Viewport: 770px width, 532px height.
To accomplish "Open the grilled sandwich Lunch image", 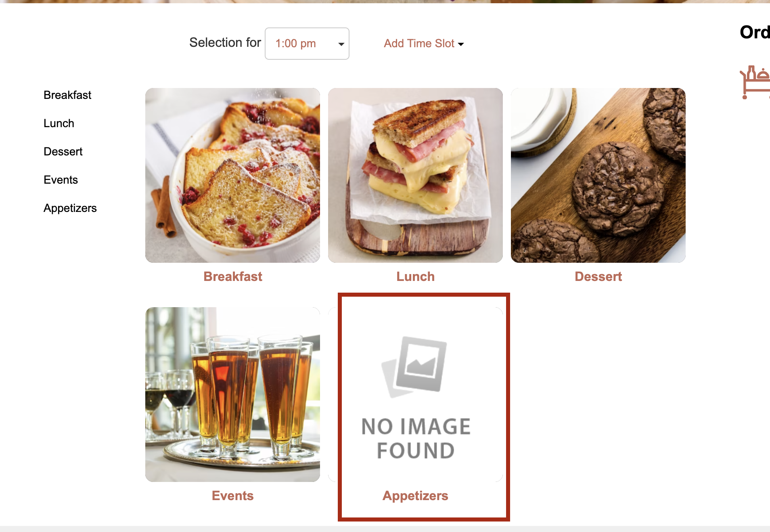I will [415, 175].
